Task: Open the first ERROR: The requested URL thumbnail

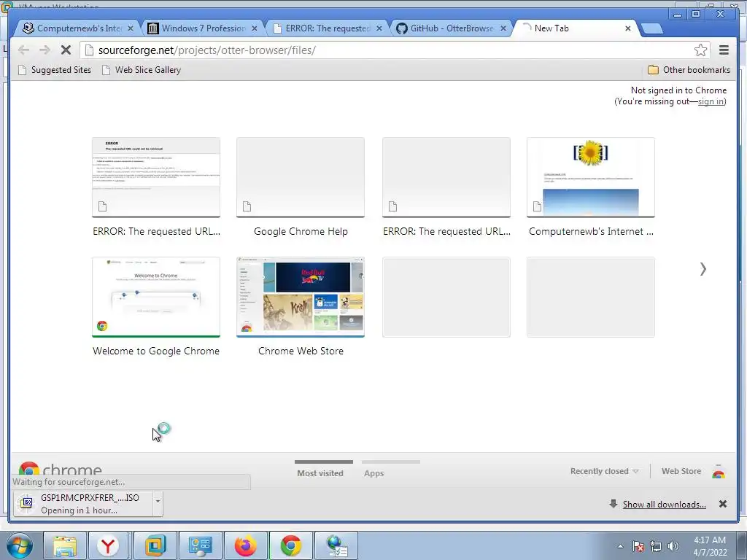Action: [x=156, y=177]
